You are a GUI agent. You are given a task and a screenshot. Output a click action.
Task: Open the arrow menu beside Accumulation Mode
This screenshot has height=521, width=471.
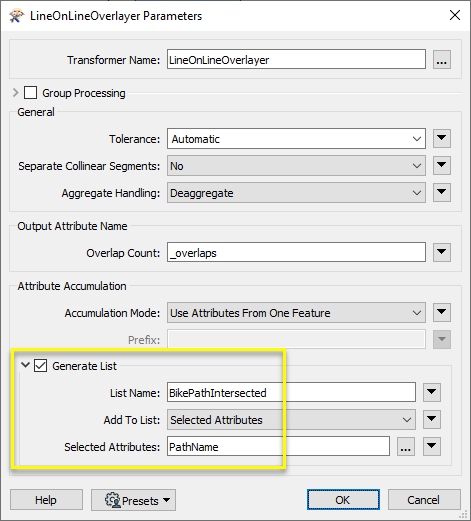click(x=442, y=313)
